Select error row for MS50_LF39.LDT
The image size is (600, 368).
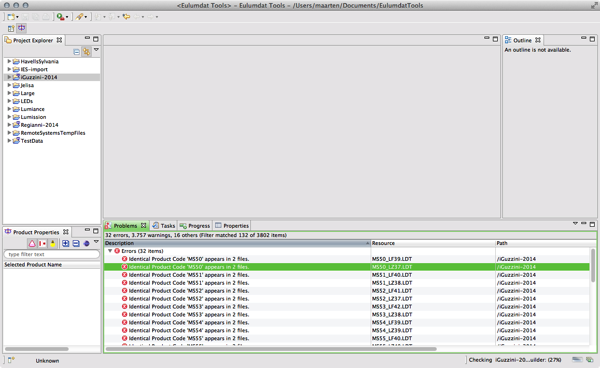coord(347,259)
